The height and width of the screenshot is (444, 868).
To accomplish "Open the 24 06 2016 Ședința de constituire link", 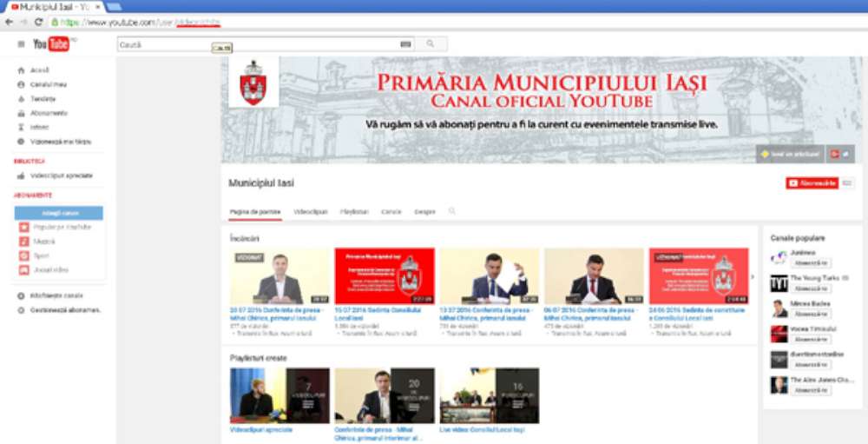I will pyautogui.click(x=697, y=315).
